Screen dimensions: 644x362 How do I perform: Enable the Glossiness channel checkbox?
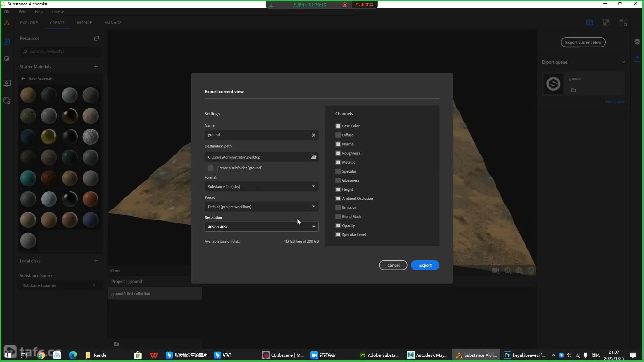[x=338, y=180]
